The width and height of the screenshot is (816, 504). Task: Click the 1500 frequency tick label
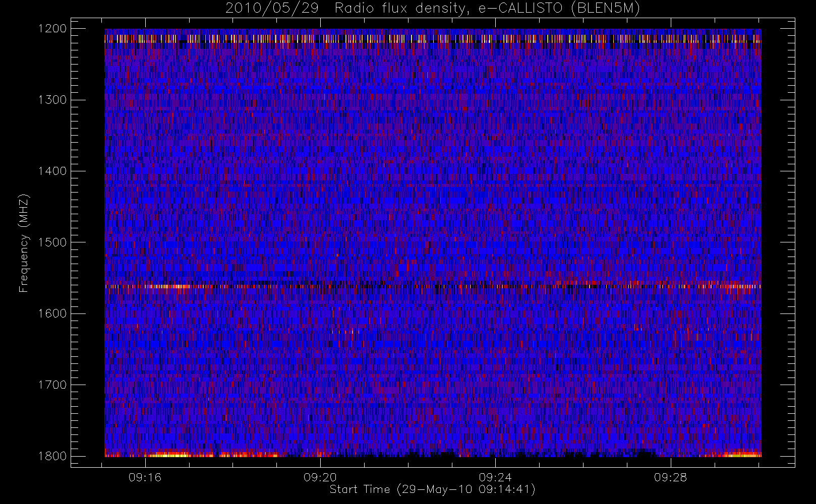[52, 242]
